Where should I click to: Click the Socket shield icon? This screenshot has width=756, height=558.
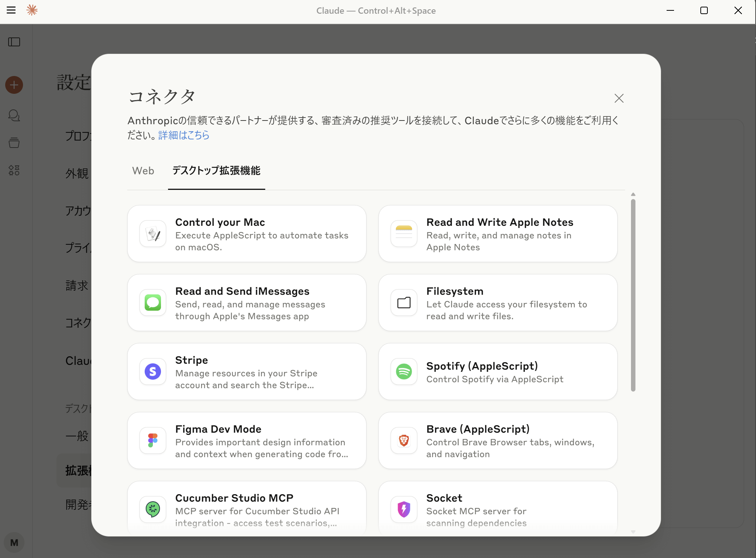(x=404, y=509)
